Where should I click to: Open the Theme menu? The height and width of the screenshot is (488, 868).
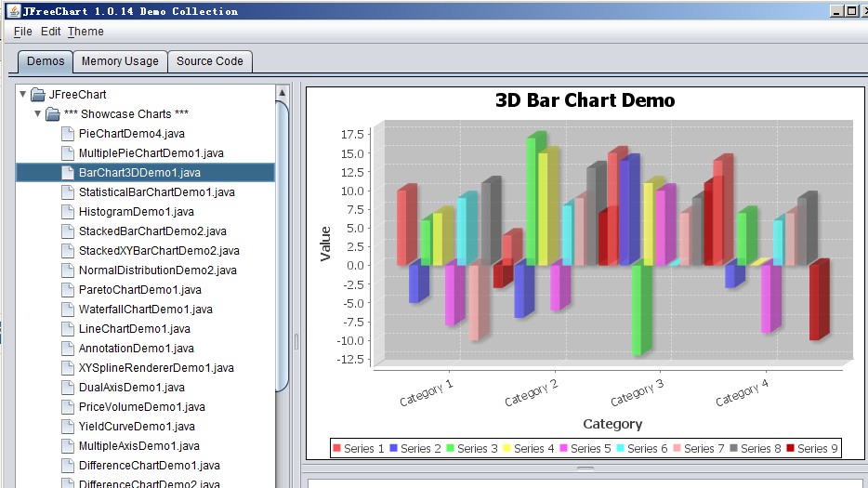(x=85, y=32)
